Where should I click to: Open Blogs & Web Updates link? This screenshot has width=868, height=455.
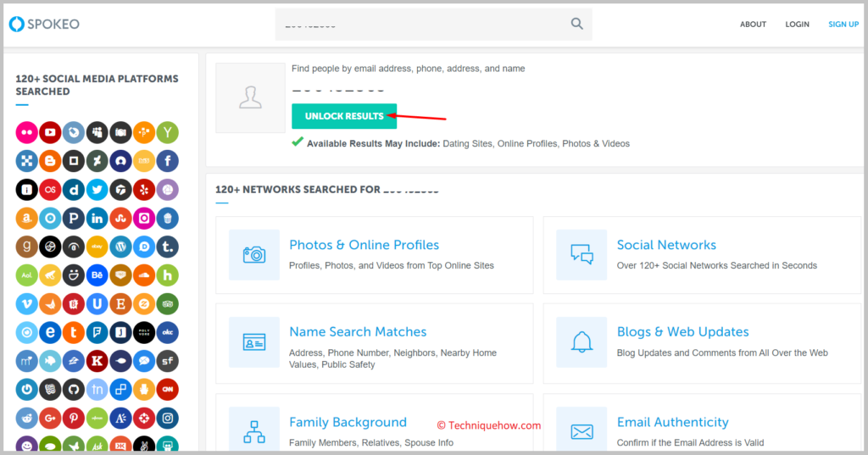point(682,331)
